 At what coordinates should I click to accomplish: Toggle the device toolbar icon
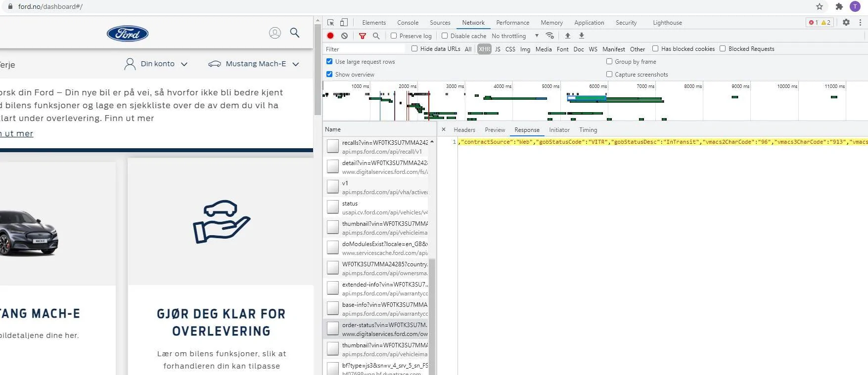[x=344, y=22]
